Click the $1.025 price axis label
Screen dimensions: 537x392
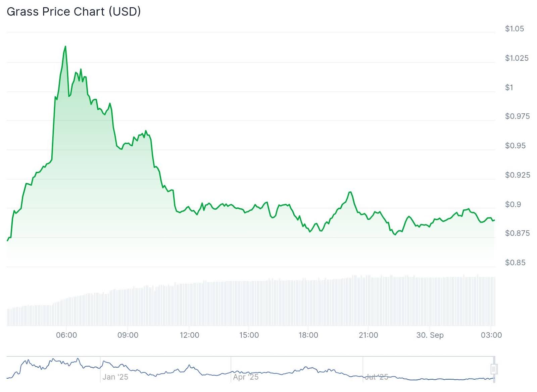click(517, 58)
